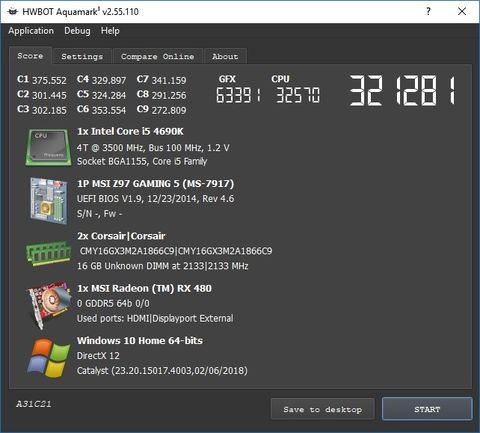The width and height of the screenshot is (480, 433).
Task: Click the MSI Radeon RX 480 heading
Action: pos(144,288)
